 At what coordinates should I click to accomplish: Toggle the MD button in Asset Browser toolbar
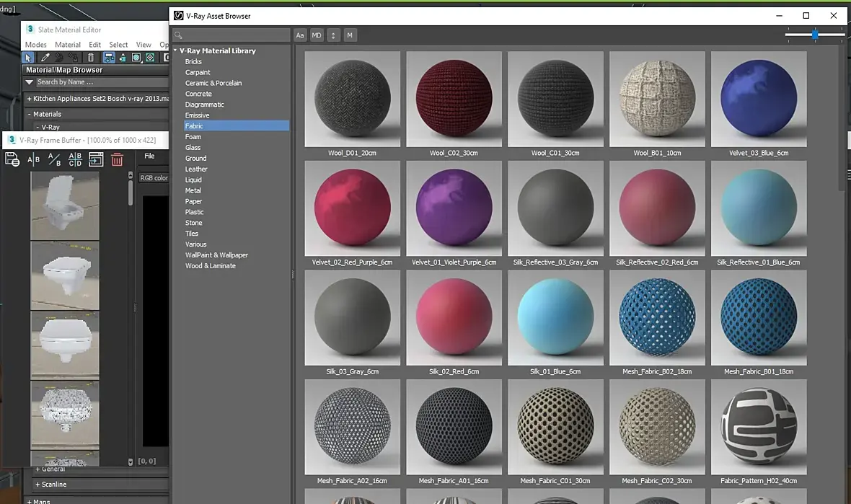click(x=317, y=35)
